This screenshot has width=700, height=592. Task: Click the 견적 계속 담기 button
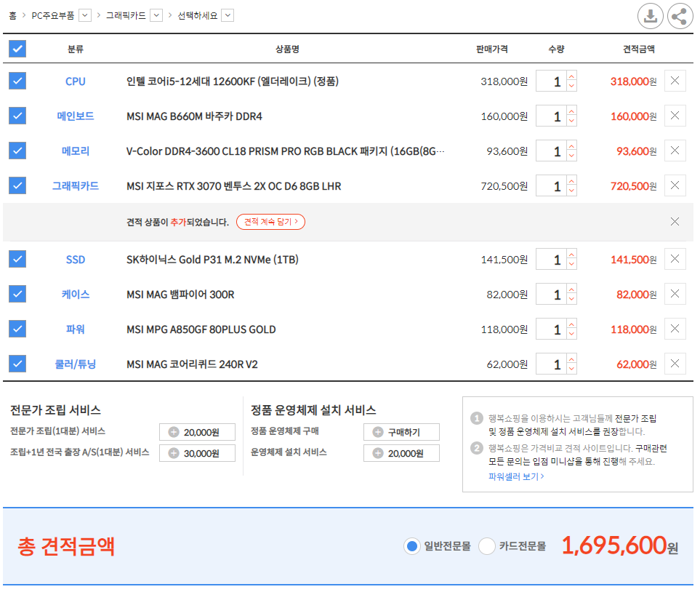[x=270, y=222]
